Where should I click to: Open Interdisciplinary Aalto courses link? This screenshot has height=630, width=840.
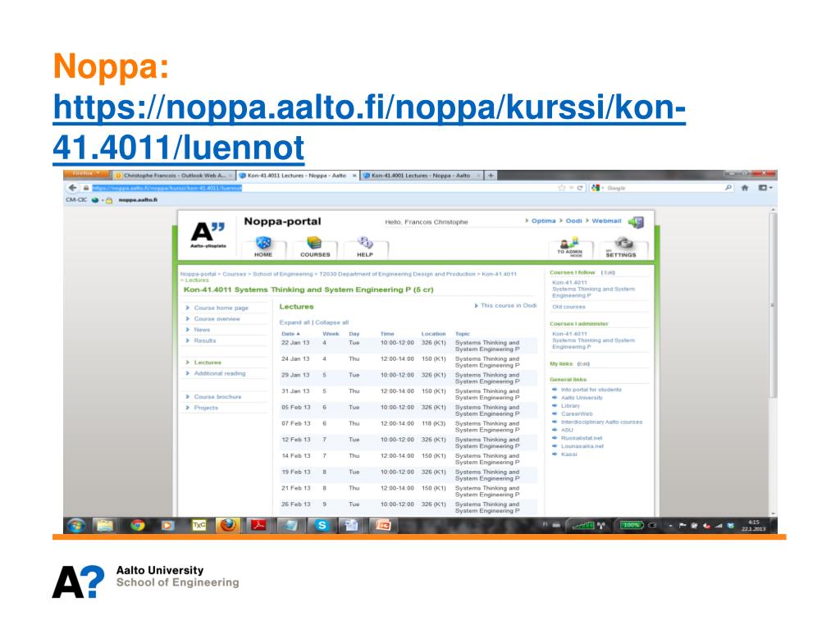coord(601,422)
